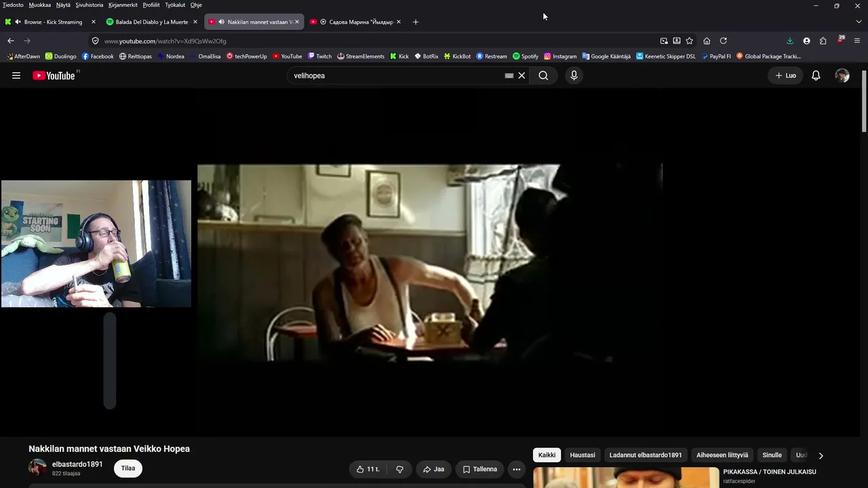Open the on-screen keyboard in search box
This screenshot has height=488, width=868.
click(x=509, y=75)
